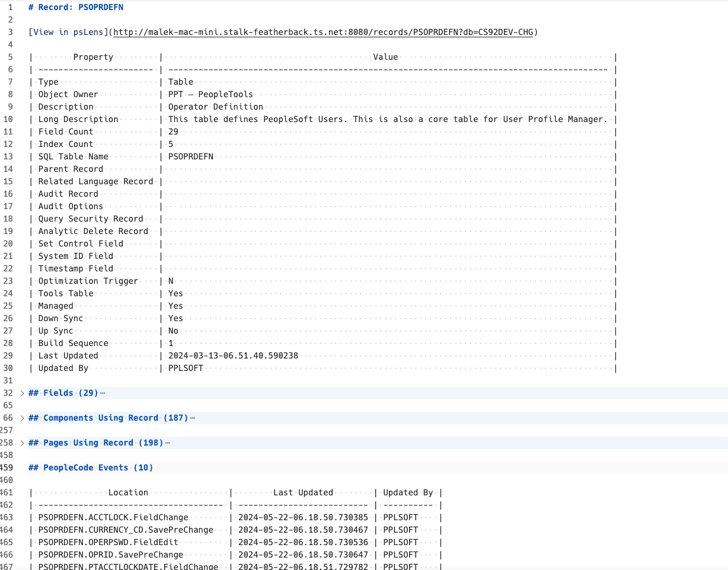Image resolution: width=728 pixels, height=570 pixels.
Task: Click the 'Up Sync' property cell
Action: [x=56, y=331]
